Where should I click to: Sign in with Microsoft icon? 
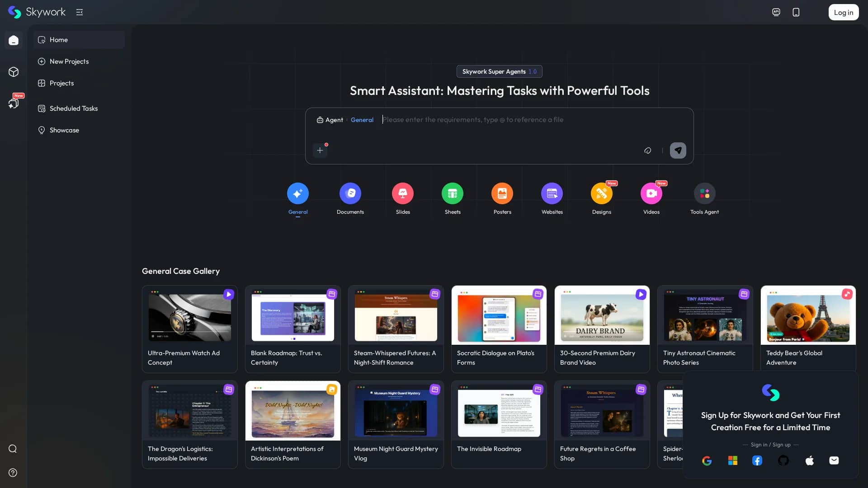[733, 460]
